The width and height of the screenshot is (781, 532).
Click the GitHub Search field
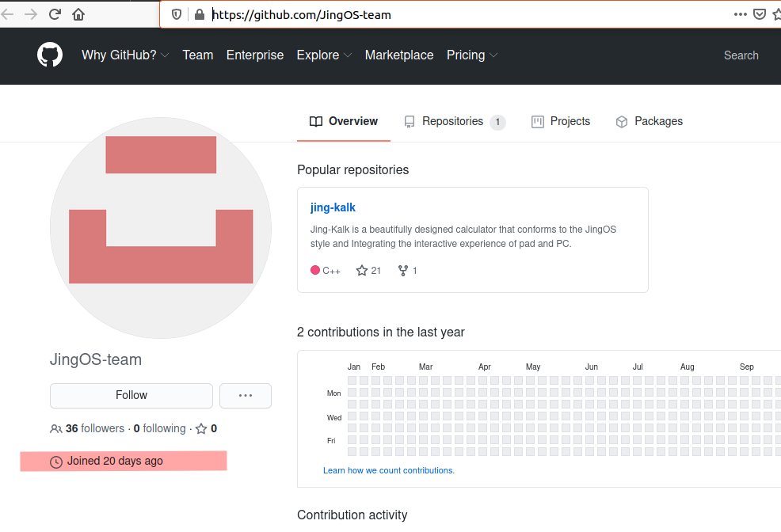[741, 55]
